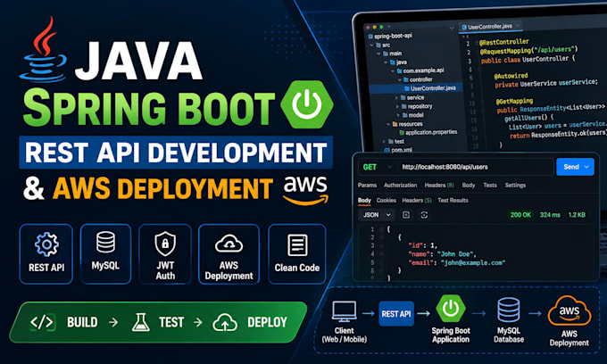The height and width of the screenshot is (364, 607).
Task: Click the Client monitor icon in architecture diagram
Action: (345, 311)
